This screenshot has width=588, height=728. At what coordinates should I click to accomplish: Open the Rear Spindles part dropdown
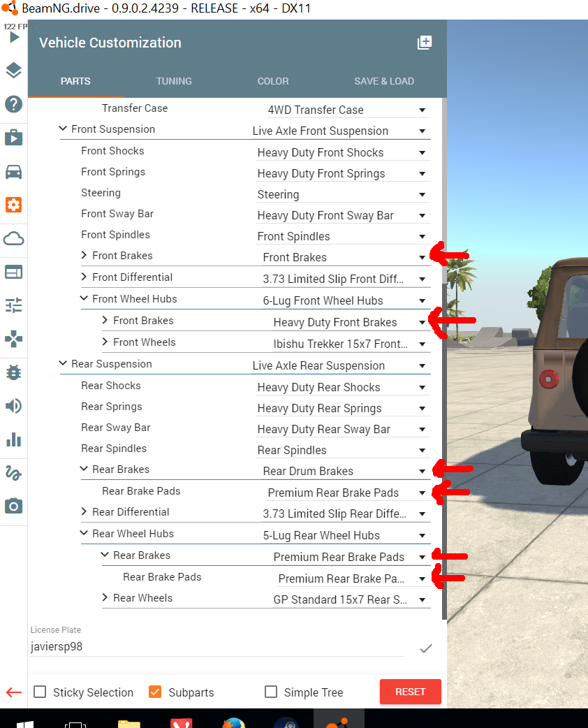click(x=344, y=450)
